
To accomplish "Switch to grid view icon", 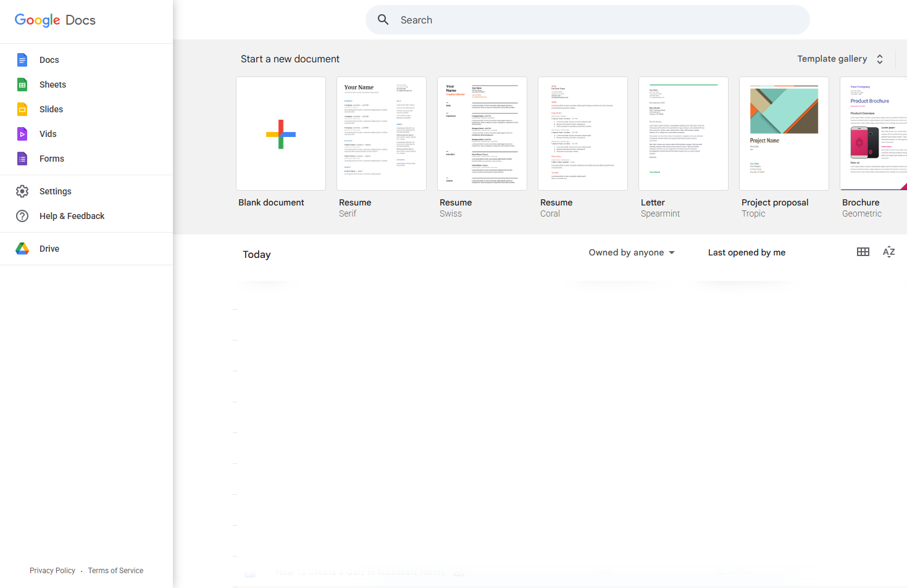I will point(863,252).
